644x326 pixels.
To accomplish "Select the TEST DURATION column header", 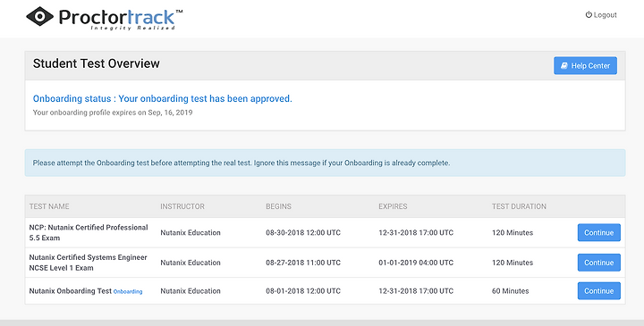I will pyautogui.click(x=519, y=206).
